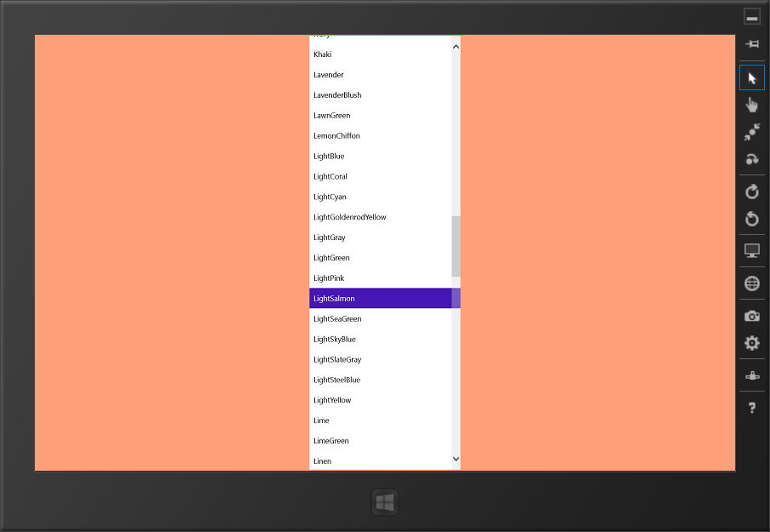
Task: Select mouse mode arrow tool
Action: (x=752, y=77)
